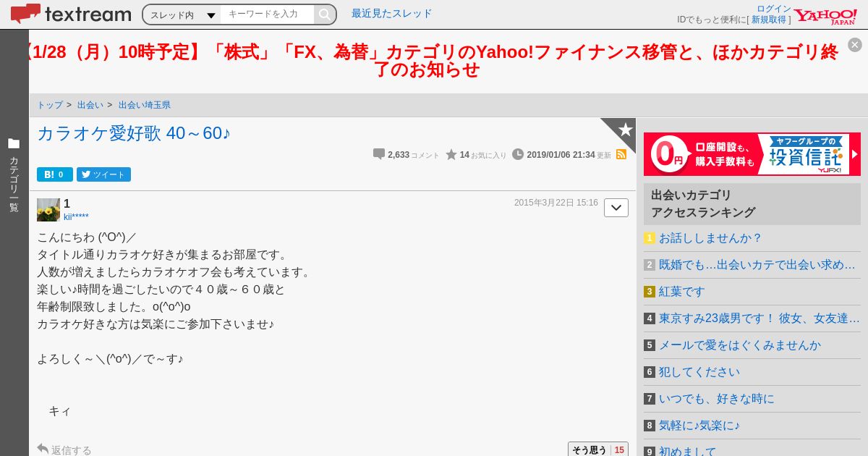Image resolution: width=868 pixels, height=456 pixels.
Task: Open ranking item メールで愛をはぐくみませんか
Action: tap(740, 345)
